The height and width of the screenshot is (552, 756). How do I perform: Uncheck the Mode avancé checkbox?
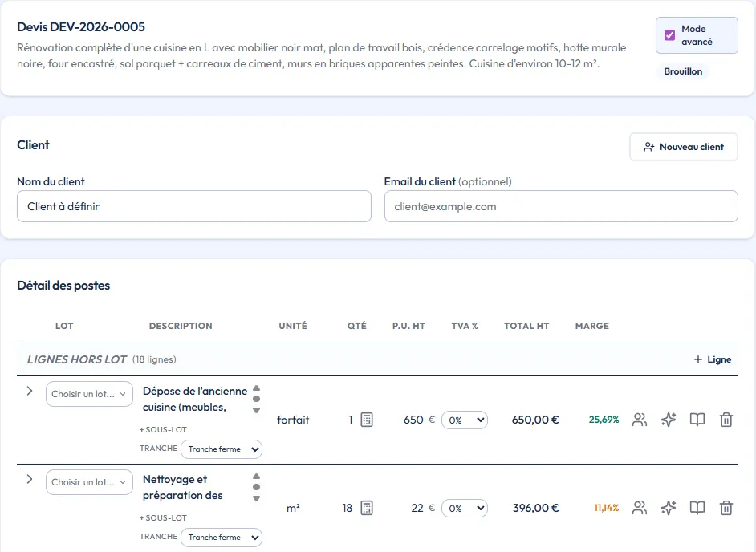click(x=669, y=35)
